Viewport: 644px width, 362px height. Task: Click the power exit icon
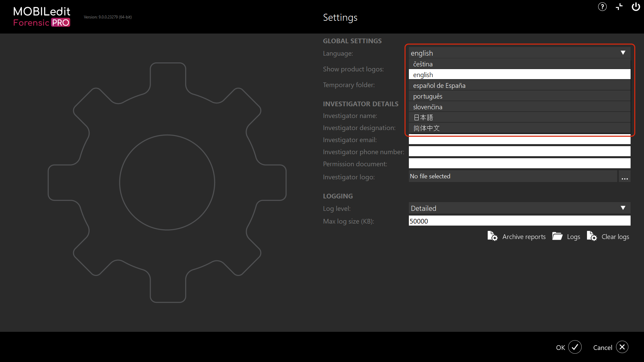click(x=636, y=7)
